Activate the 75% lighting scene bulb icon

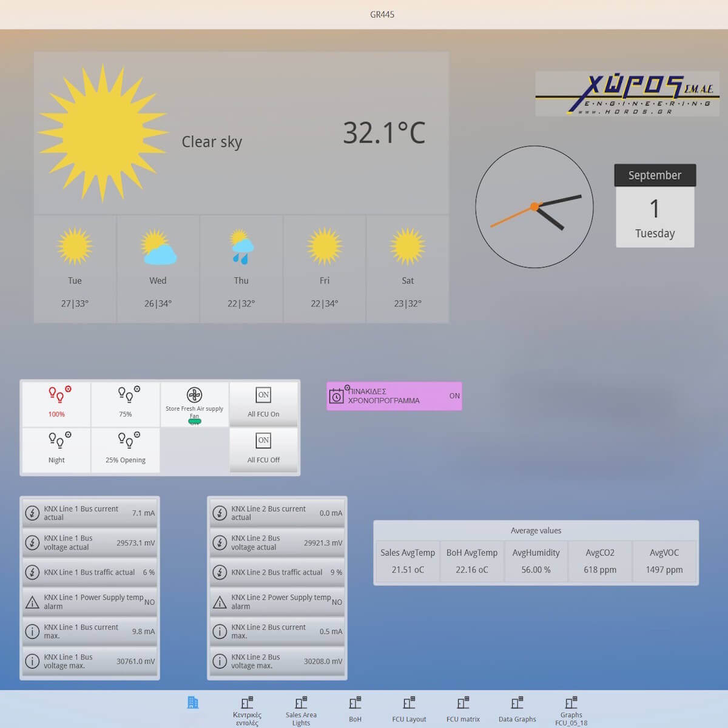pos(129,394)
